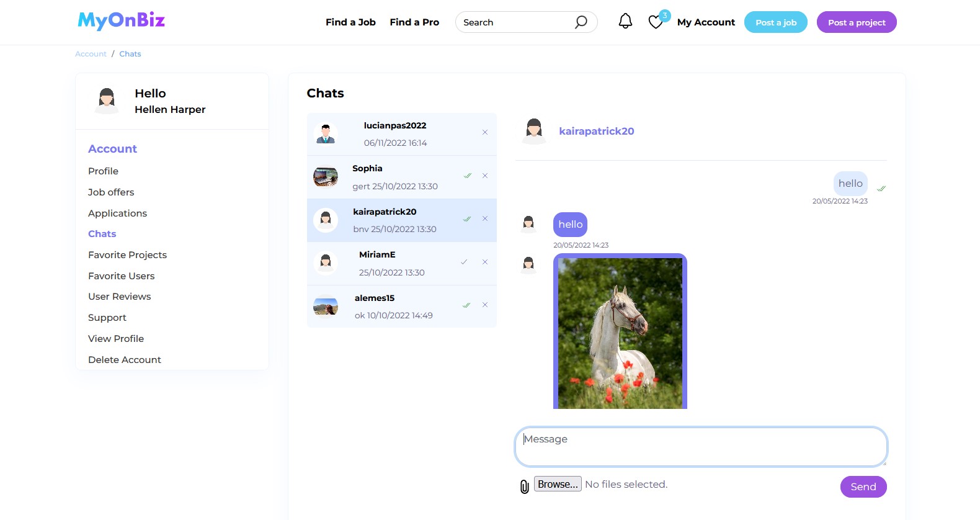Click the Chats breadcrumb link
The height and width of the screenshot is (520, 980).
(130, 54)
